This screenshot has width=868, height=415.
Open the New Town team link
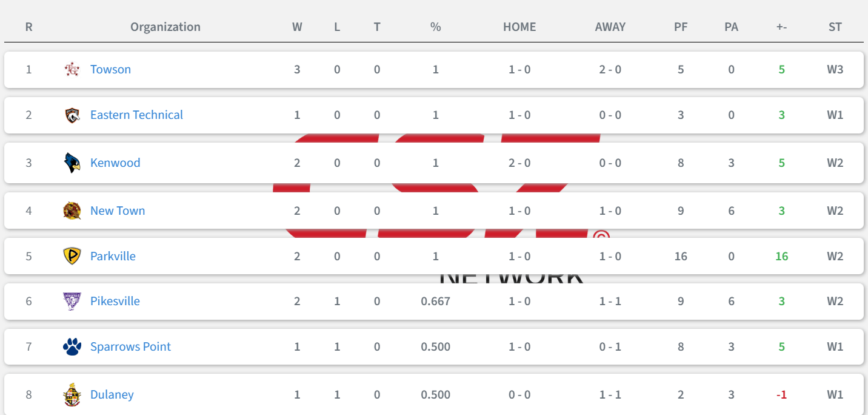point(118,211)
